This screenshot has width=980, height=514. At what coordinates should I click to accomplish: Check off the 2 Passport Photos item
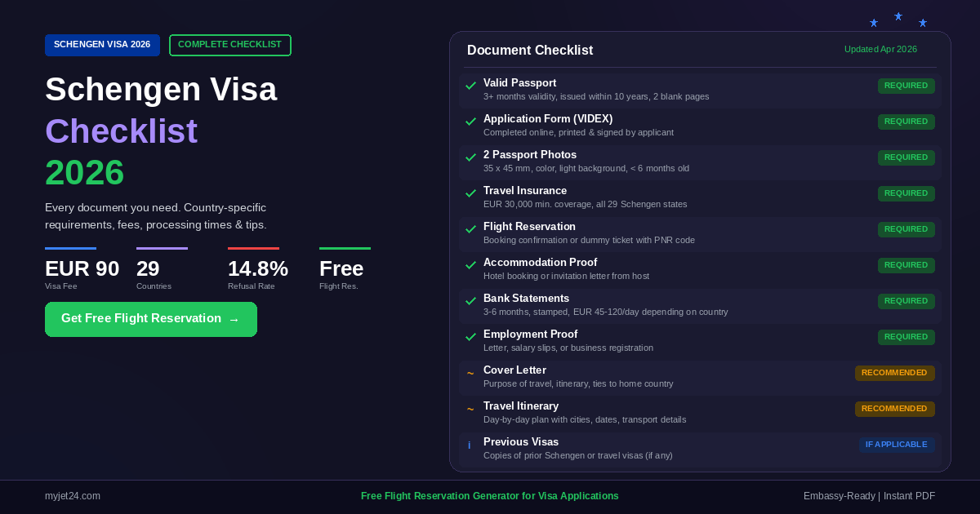[x=471, y=157]
